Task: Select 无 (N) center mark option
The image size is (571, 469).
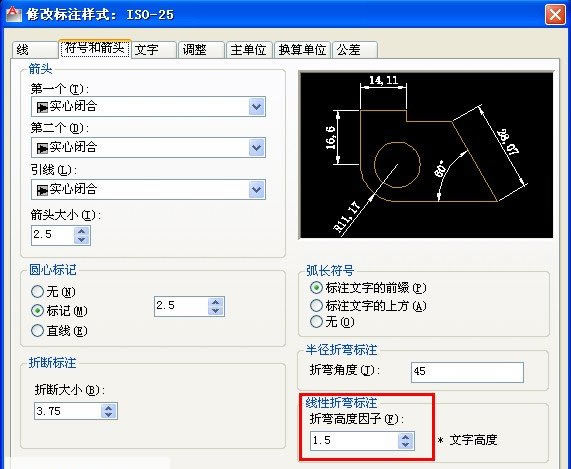Action: point(38,291)
